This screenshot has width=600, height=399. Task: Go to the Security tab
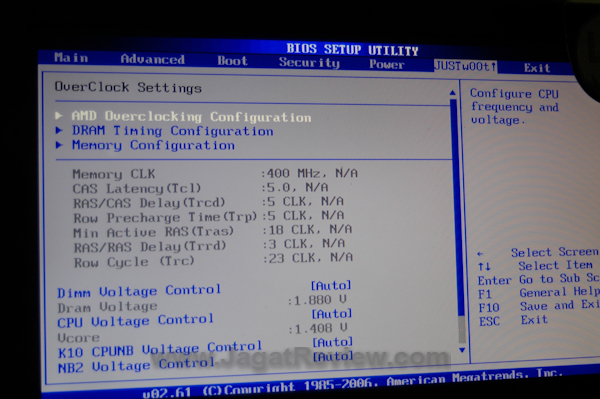tap(309, 62)
